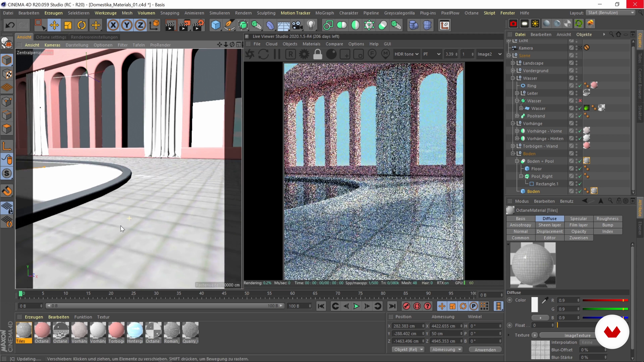
Task: Open Octane Live Viewer red icon
Action: click(x=513, y=24)
